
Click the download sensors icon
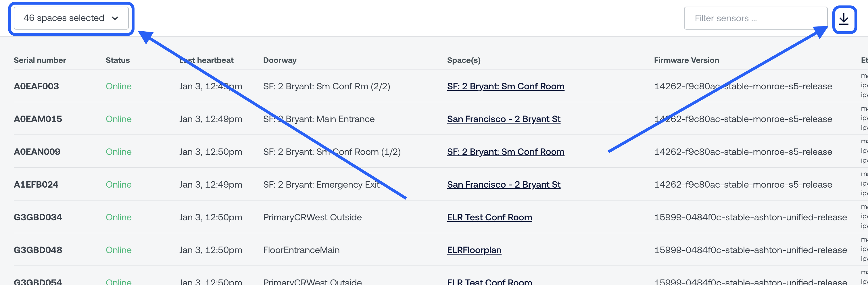coord(844,18)
